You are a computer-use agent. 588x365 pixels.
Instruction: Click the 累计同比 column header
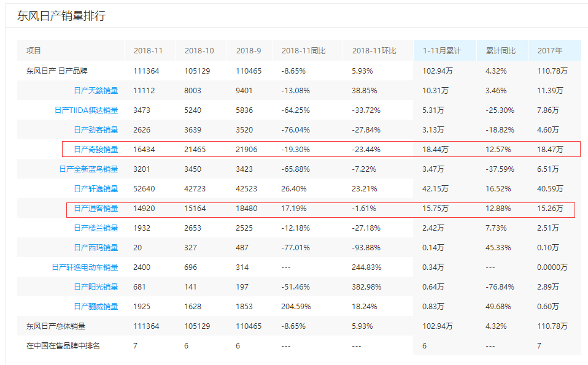pos(501,50)
